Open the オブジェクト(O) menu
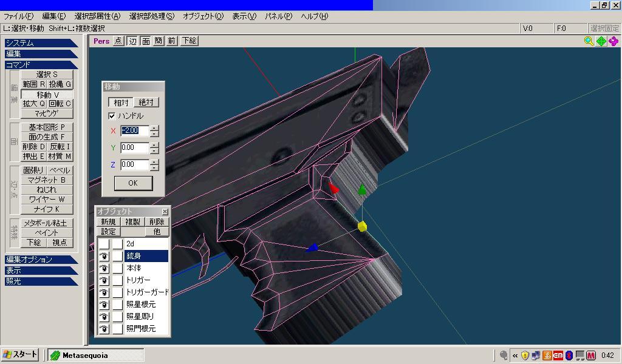Screen dimensions: 622x364 coord(203,16)
